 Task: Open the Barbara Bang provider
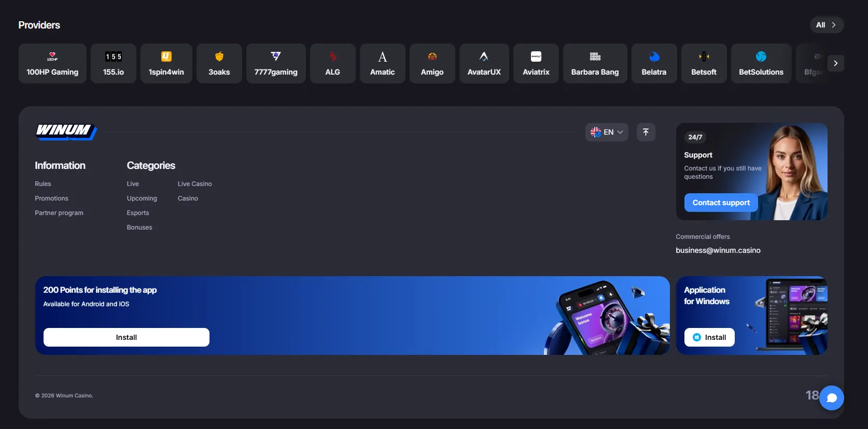click(x=595, y=63)
